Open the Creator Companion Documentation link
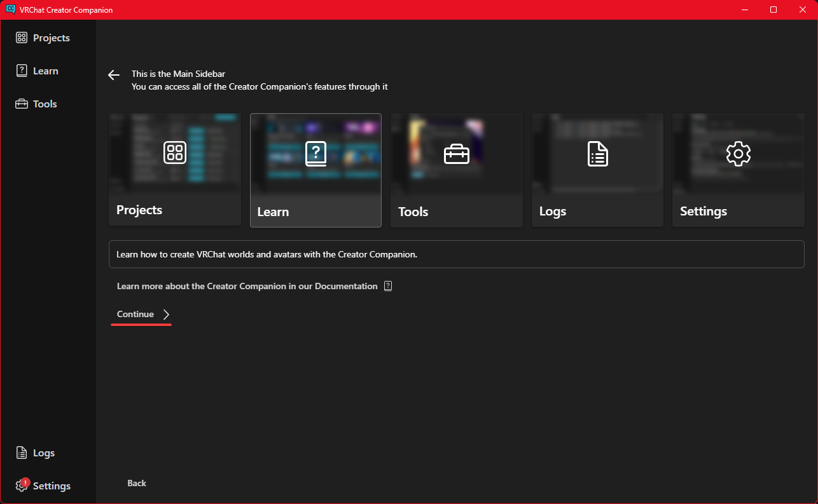This screenshot has height=504, width=818. [254, 287]
